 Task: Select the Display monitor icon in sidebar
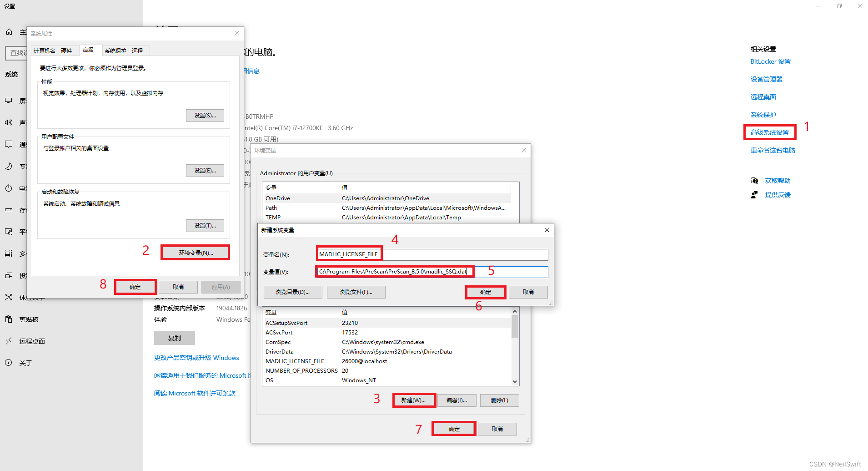9,101
